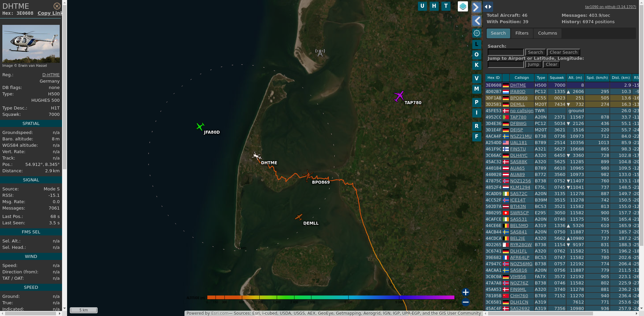This screenshot has height=316, width=644.
Task: Focus the Jump to Airport input field
Action: [x=505, y=64]
